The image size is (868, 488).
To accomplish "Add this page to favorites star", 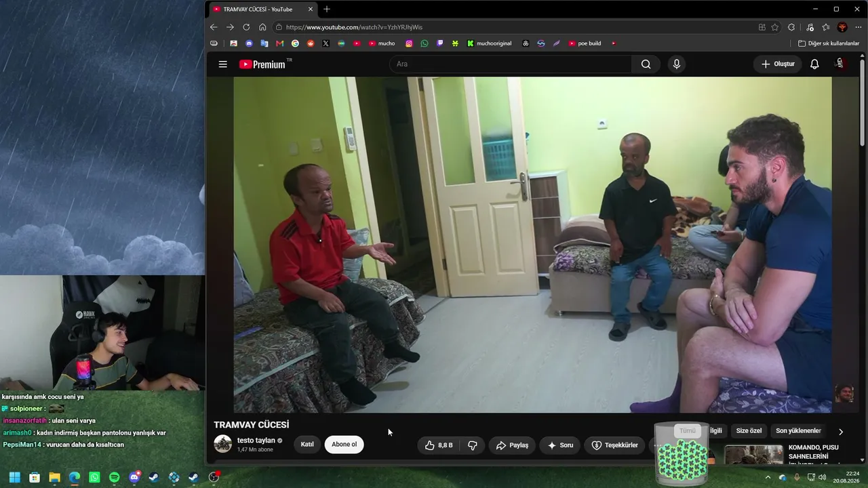I will click(x=775, y=27).
